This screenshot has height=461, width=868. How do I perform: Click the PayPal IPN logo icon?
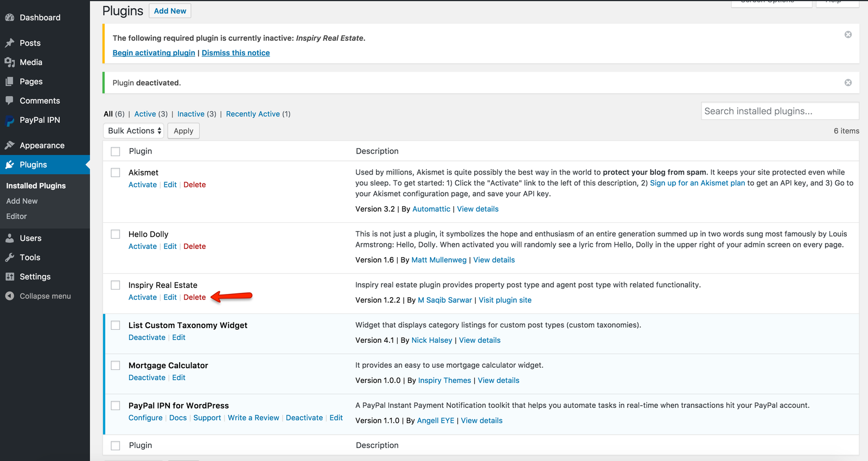(x=9, y=120)
